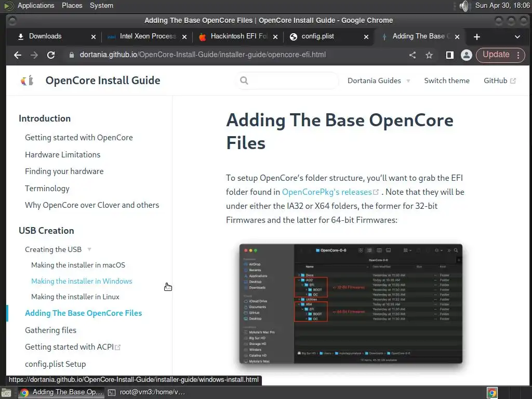This screenshot has height=399, width=532.
Task: Switch to Chrome window in taskbar
Action: point(61,393)
